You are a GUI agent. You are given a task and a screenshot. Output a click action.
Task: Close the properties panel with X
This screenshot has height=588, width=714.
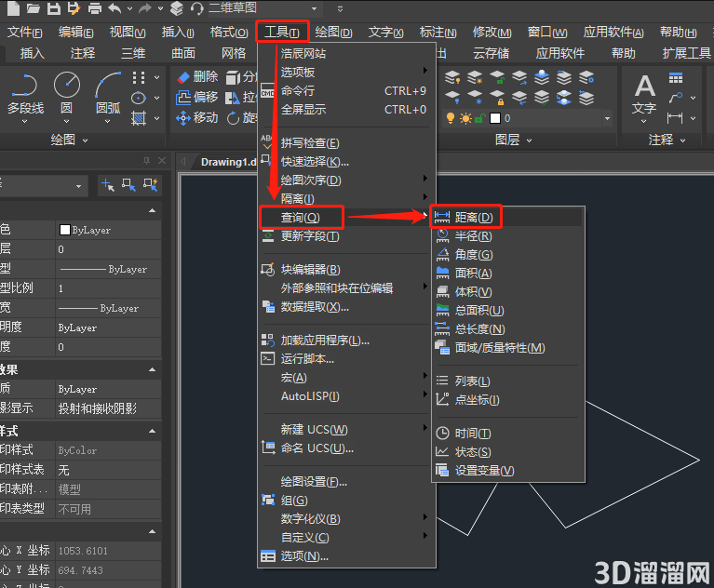(x=162, y=160)
